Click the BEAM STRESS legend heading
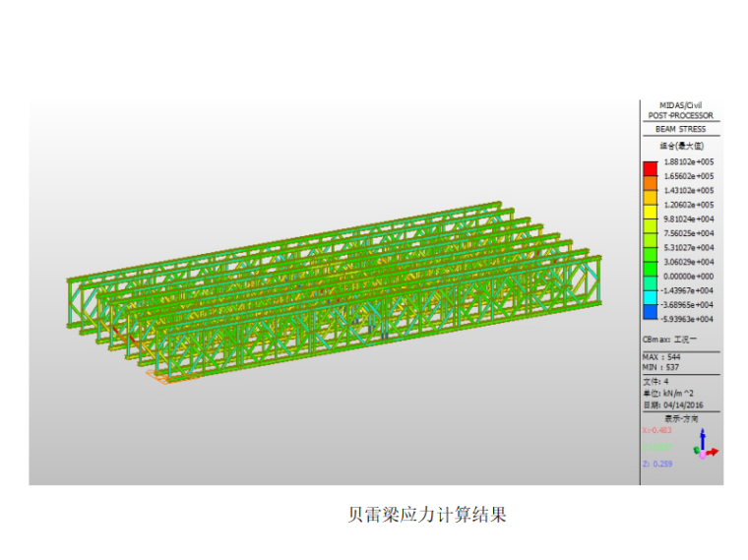748x560 pixels. point(680,129)
